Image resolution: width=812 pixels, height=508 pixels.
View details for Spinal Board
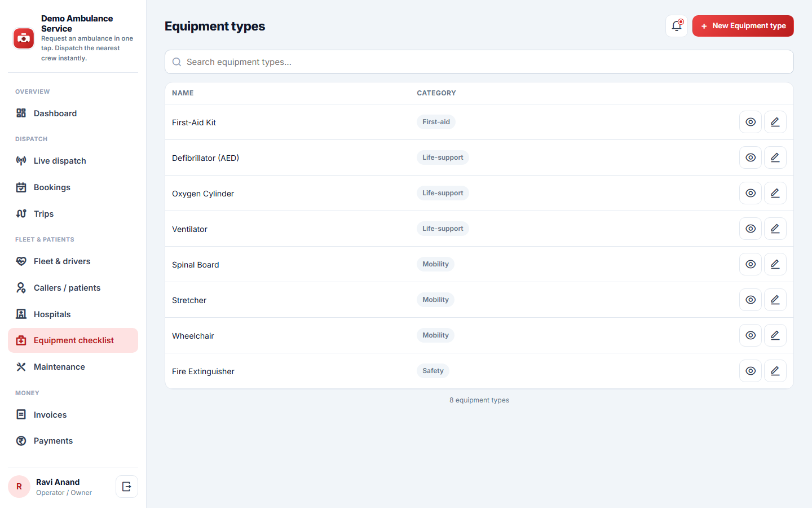pyautogui.click(x=751, y=264)
